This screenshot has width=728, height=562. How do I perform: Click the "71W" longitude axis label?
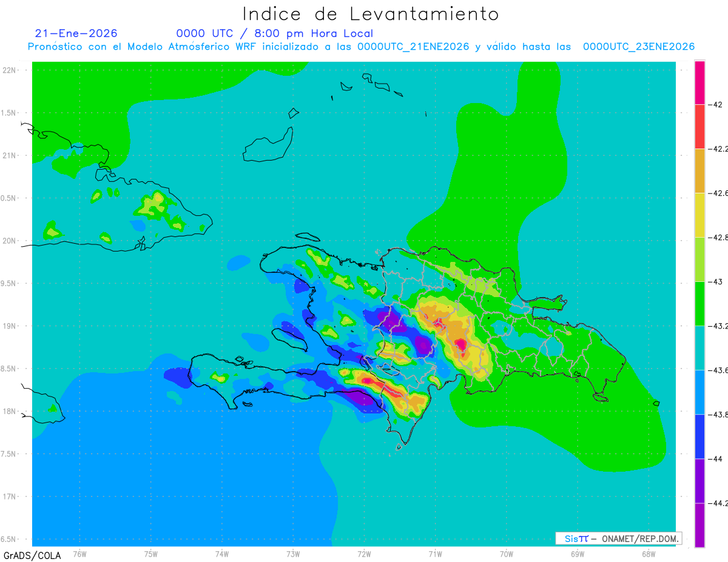[x=435, y=554]
